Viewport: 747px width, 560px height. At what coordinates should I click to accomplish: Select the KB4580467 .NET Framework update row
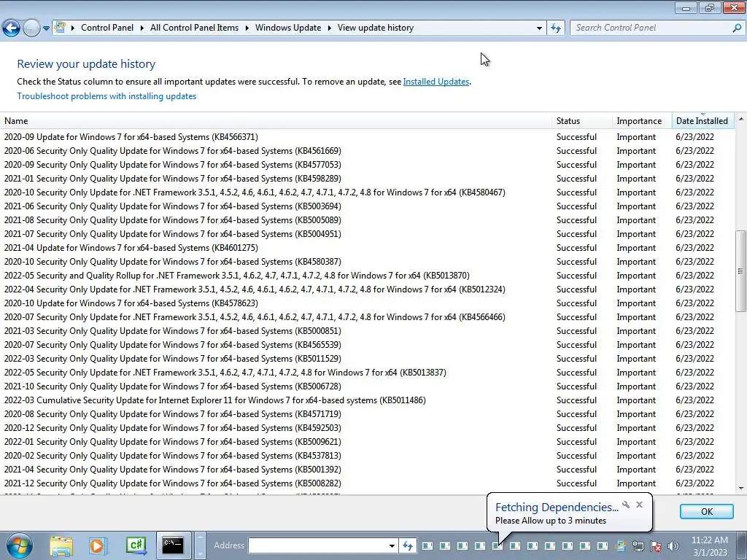point(367,192)
